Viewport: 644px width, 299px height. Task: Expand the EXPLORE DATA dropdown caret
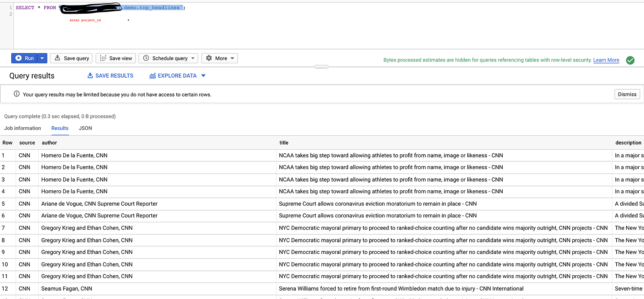203,76
